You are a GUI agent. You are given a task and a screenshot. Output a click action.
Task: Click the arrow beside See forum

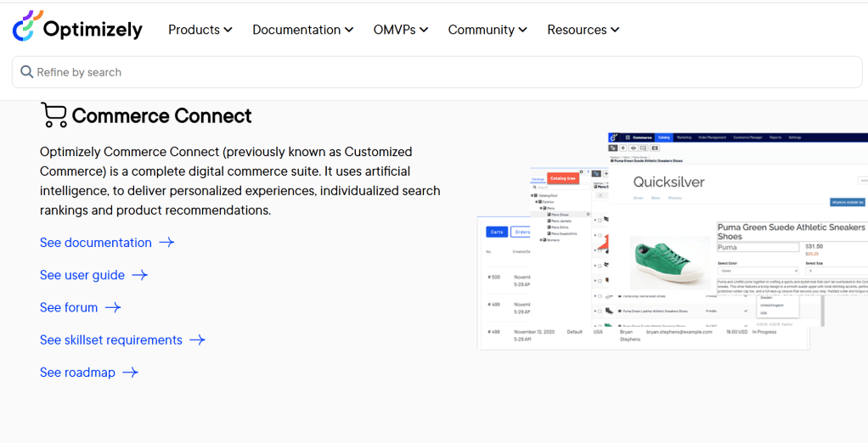click(113, 307)
